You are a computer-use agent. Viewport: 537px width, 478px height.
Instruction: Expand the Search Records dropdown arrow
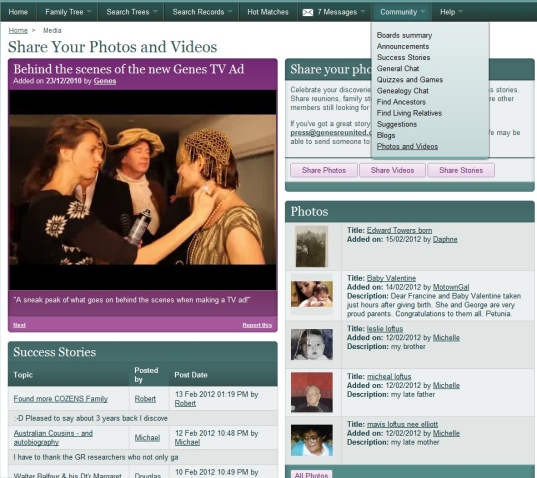(230, 11)
